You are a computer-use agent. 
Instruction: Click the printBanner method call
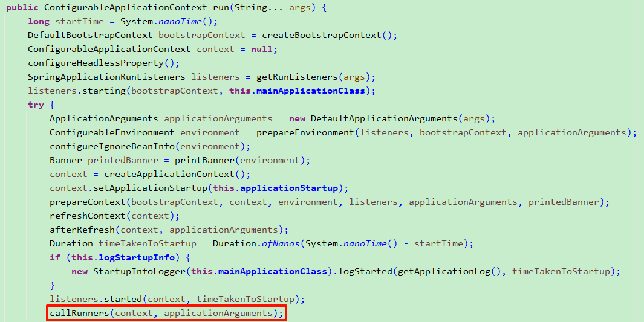point(204,160)
